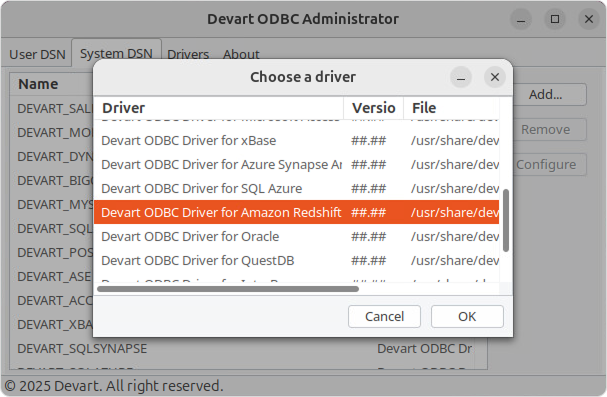Screen dimensions: 607x397
Task: Minimize the Devart ODBC Administrator window
Action: (521, 19)
